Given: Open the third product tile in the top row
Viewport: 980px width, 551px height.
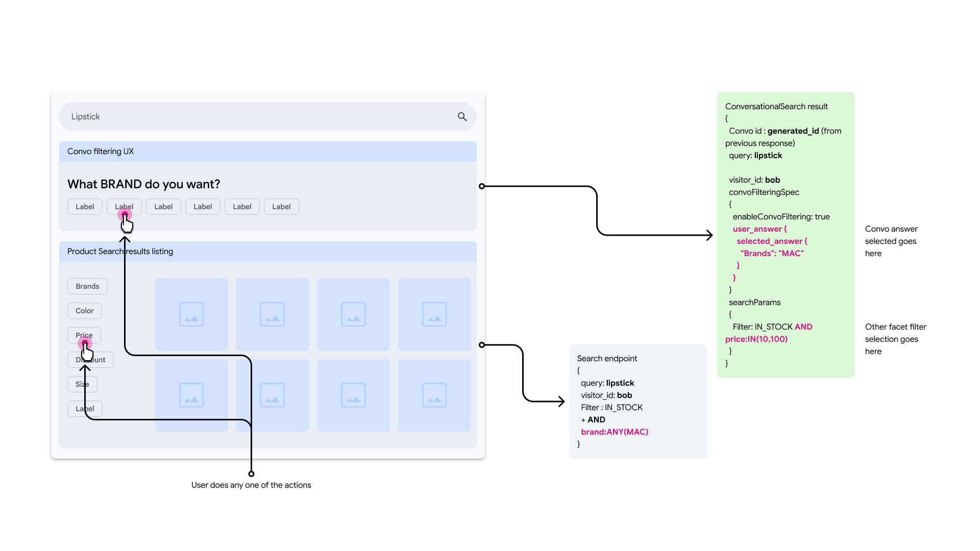Looking at the screenshot, I should [353, 314].
